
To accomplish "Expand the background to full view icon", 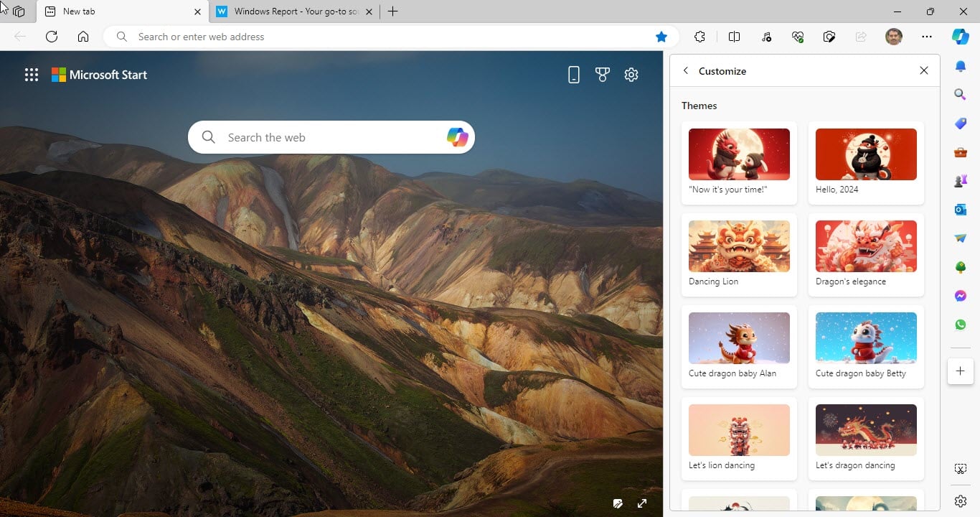I will click(x=642, y=503).
